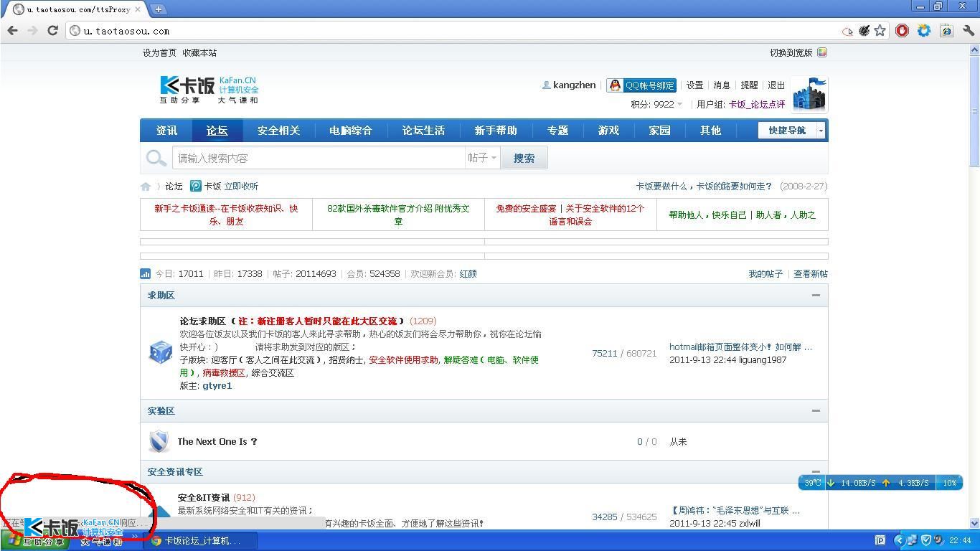
Task: Collapse the 求助区 section
Action: pos(816,295)
